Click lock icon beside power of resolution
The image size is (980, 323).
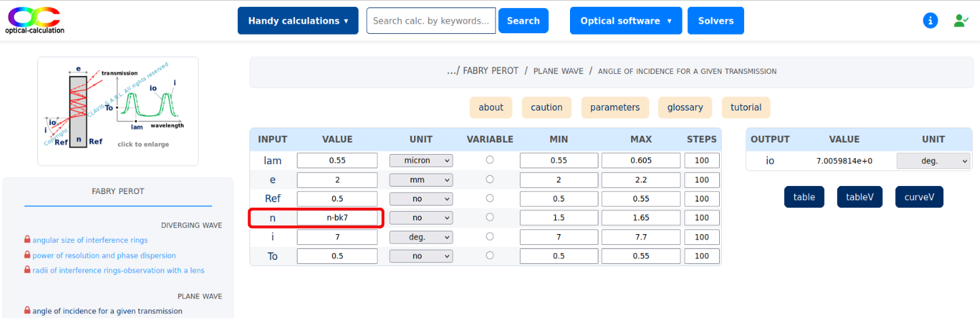coord(27,255)
